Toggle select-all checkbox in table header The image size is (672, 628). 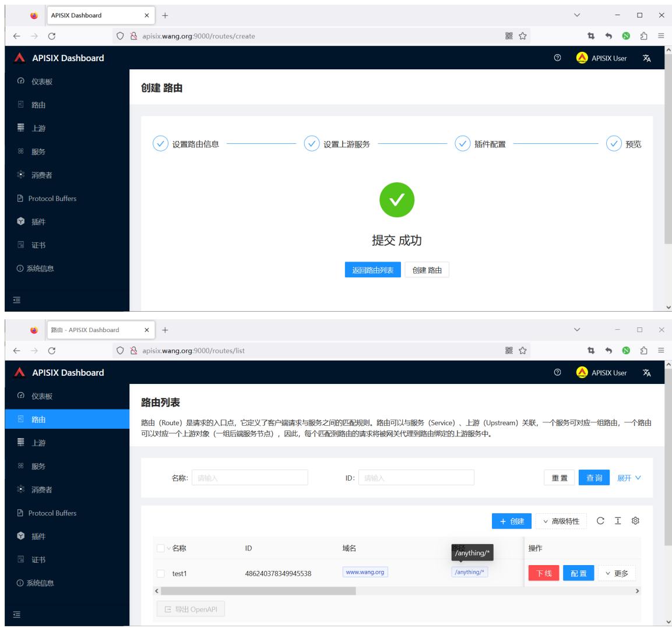[161, 548]
